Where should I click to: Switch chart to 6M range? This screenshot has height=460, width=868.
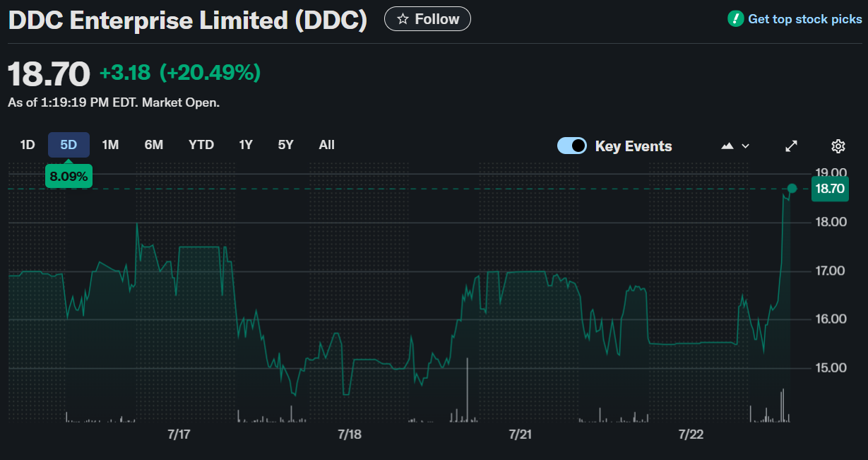coord(154,145)
